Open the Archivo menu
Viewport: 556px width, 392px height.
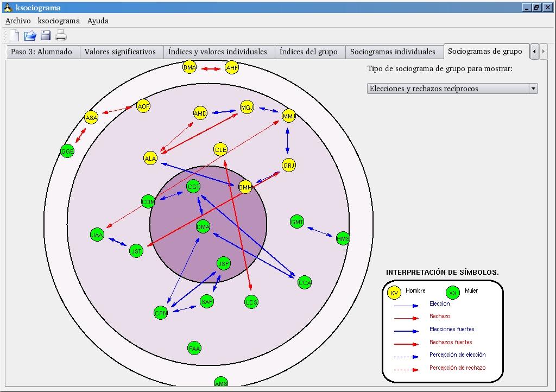coord(18,21)
